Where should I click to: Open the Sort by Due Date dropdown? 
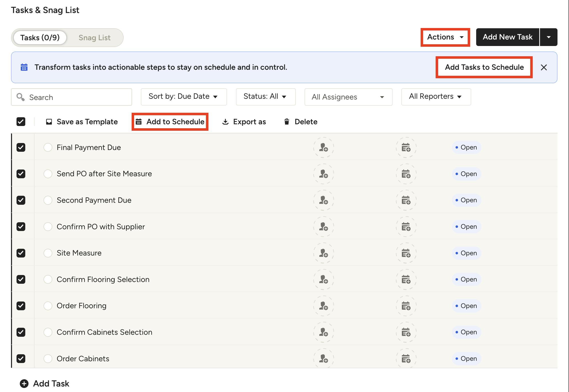point(184,97)
